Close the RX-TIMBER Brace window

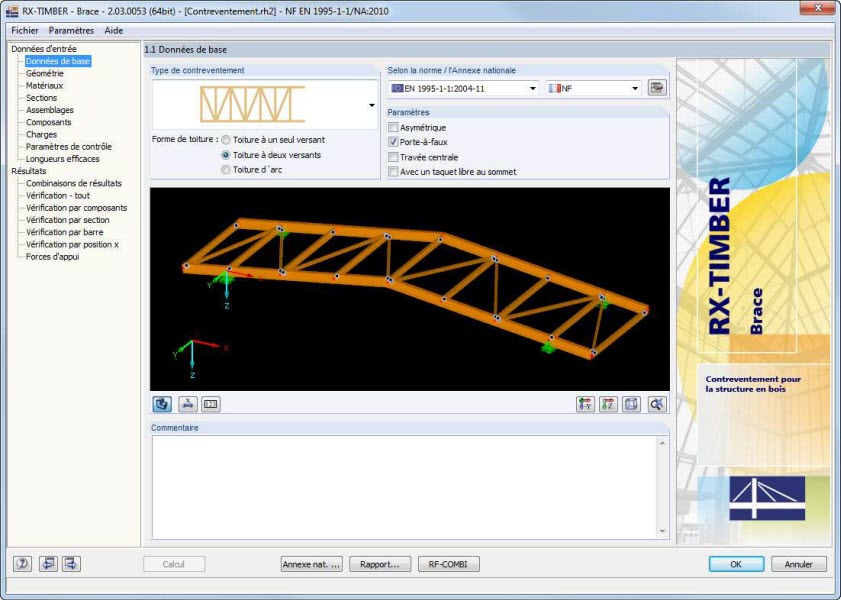point(818,8)
